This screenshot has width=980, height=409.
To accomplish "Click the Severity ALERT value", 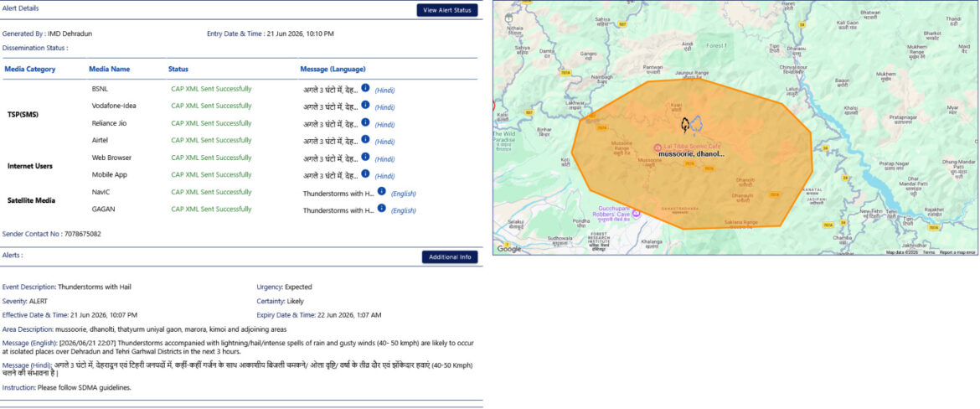I will (x=39, y=301).
